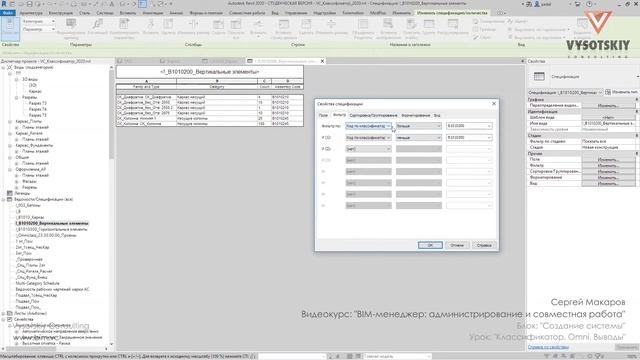640x360 pixels.
Task: Click the Text 'A' icon in quick access toolbar
Action: pos(112,4)
